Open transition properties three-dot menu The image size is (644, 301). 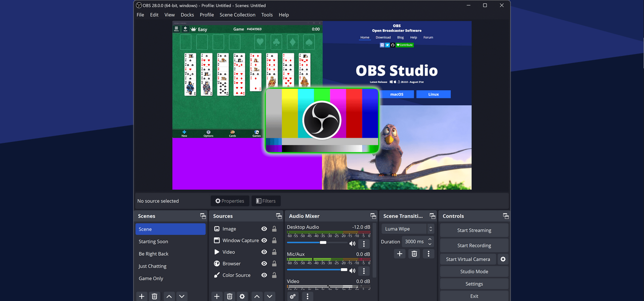coord(428,254)
